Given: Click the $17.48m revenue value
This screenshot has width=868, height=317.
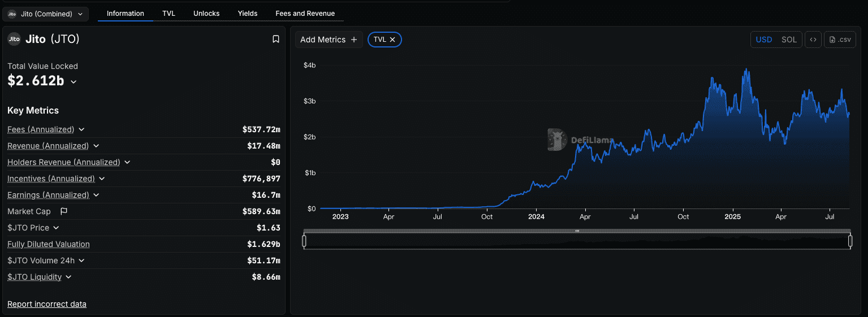Looking at the screenshot, I should tap(264, 146).
